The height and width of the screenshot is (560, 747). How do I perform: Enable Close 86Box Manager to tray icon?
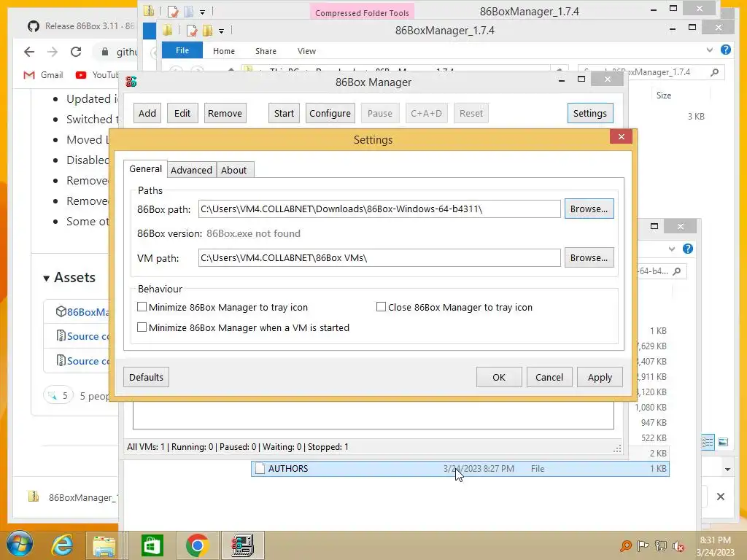(x=381, y=307)
